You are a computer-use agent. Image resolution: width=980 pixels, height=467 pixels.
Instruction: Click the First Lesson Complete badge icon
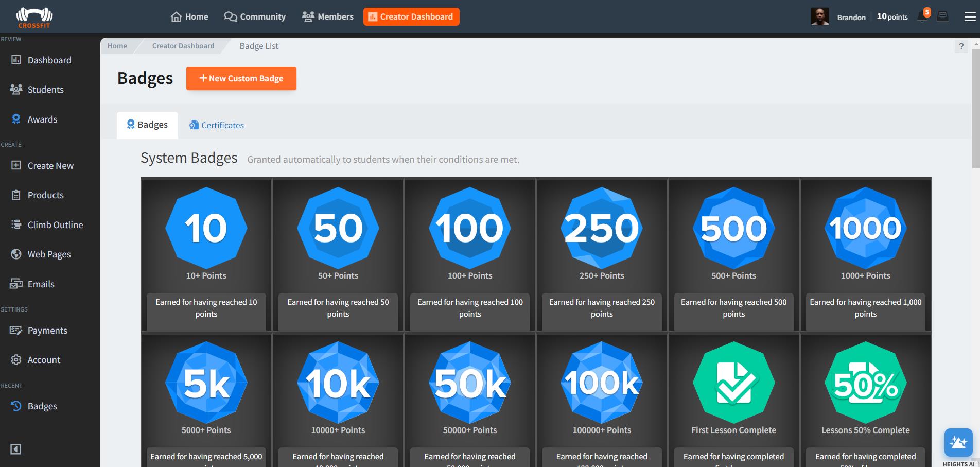(x=734, y=383)
